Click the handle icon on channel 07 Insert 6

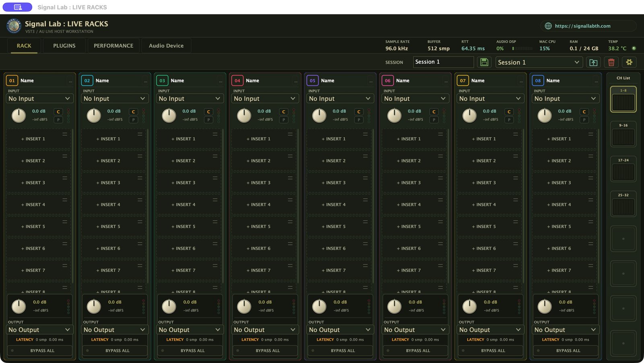click(516, 243)
